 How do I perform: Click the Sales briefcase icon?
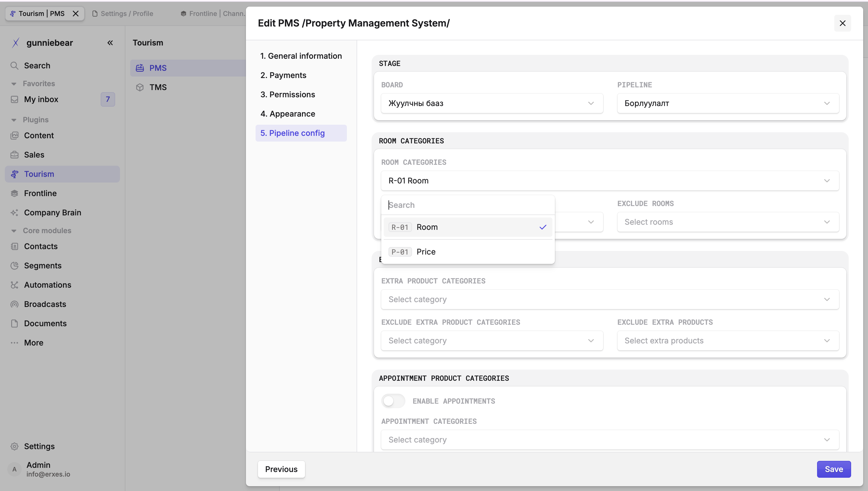[14, 155]
